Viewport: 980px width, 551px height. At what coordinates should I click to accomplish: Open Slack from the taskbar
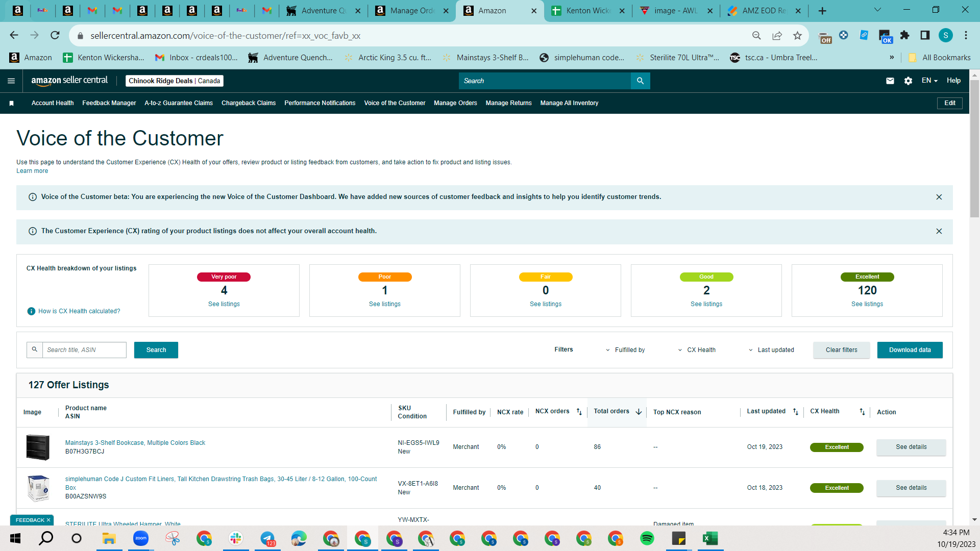tap(236, 538)
